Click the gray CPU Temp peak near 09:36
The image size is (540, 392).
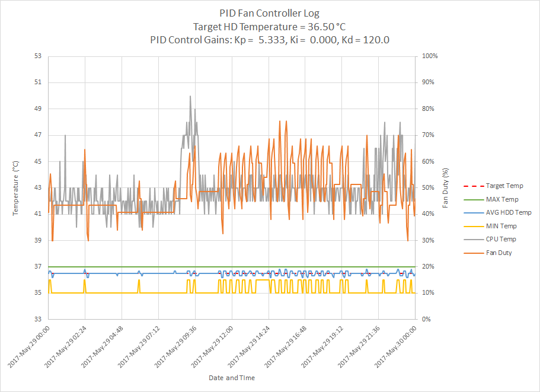(x=190, y=97)
